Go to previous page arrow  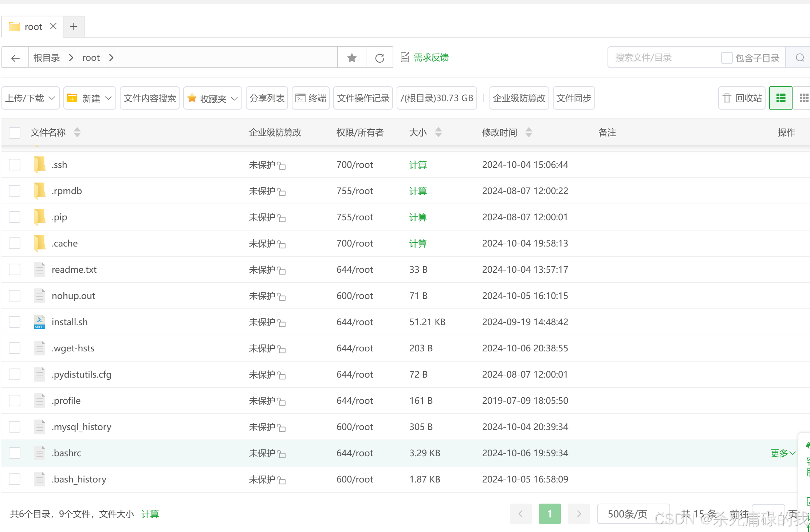(520, 514)
